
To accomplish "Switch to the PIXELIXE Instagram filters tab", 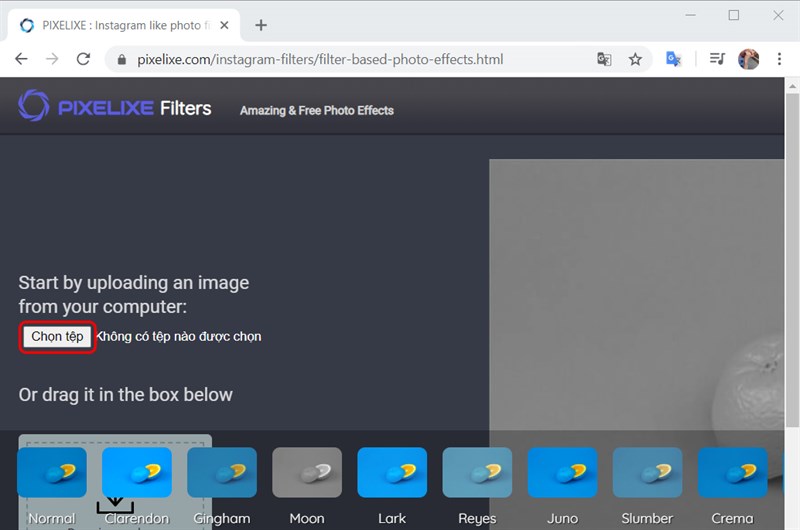I will (x=123, y=25).
